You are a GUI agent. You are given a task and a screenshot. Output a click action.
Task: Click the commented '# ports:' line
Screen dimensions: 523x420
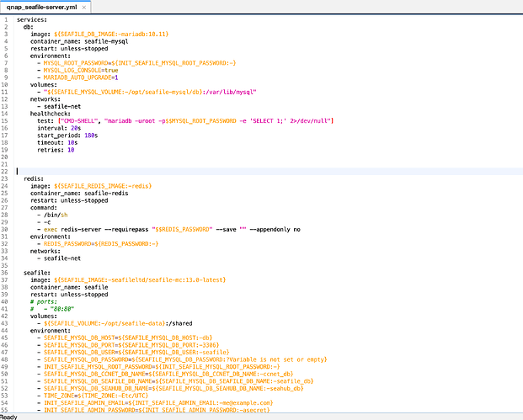click(44, 301)
